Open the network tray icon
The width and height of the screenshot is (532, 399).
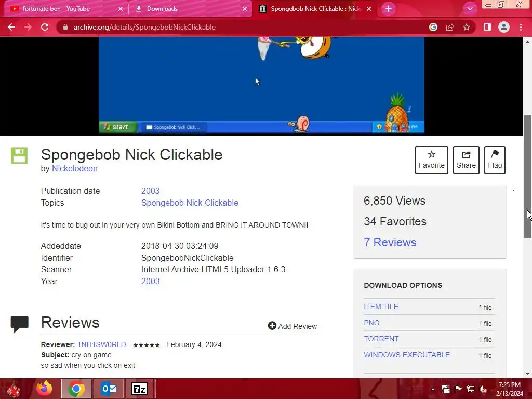pos(471,389)
